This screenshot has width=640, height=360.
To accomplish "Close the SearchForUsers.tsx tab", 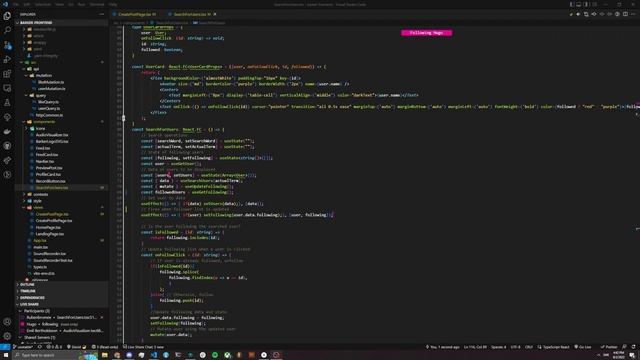I will pyautogui.click(x=215, y=14).
